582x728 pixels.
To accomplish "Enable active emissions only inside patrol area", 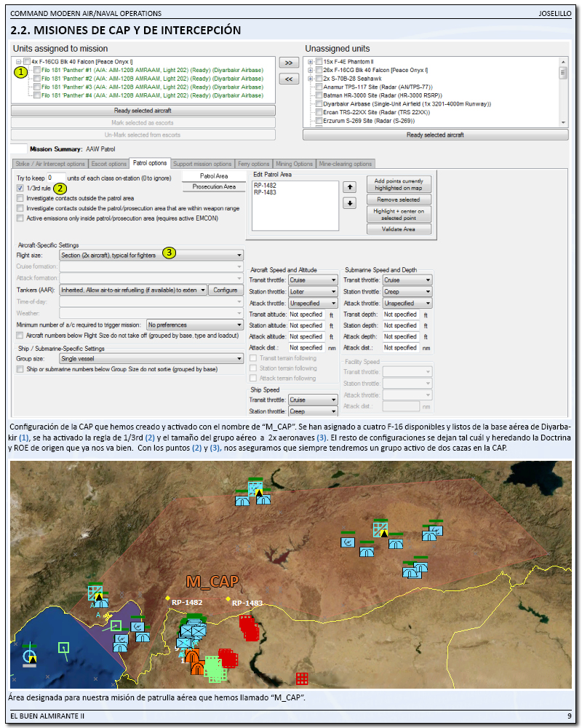I will [x=20, y=218].
